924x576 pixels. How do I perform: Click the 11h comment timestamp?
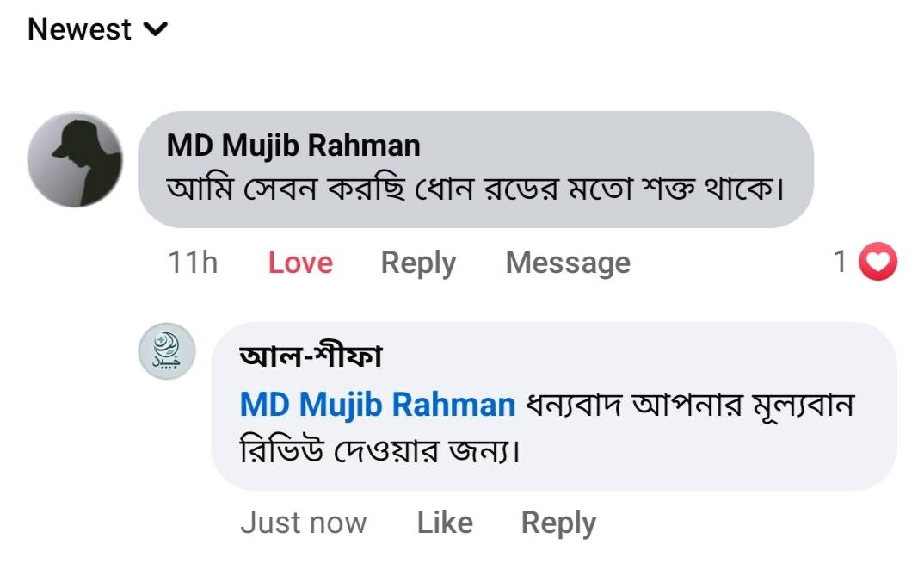[193, 263]
